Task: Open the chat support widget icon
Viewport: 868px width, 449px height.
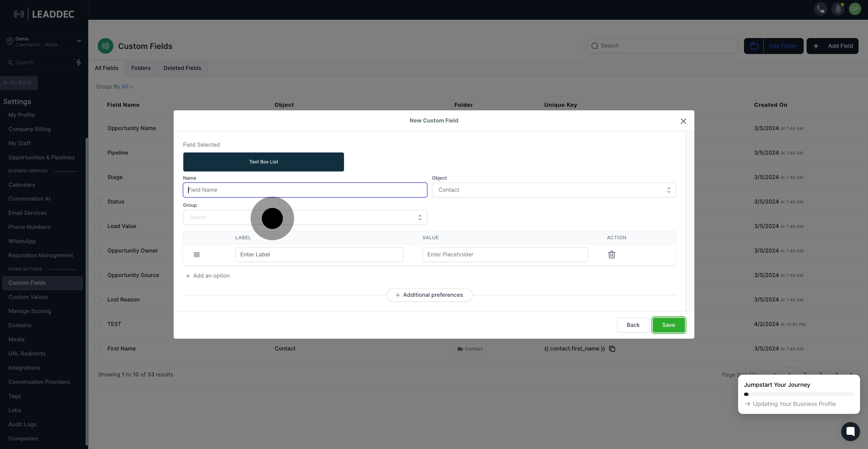Action: coord(851,432)
